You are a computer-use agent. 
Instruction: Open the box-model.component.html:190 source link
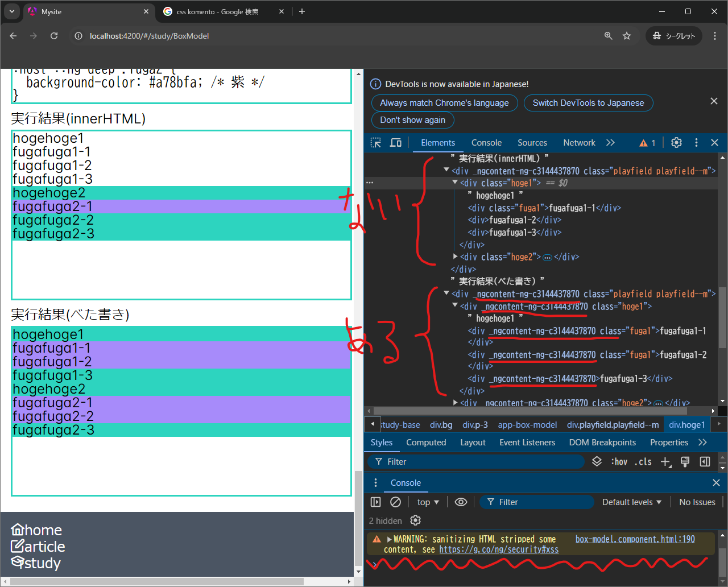635,539
